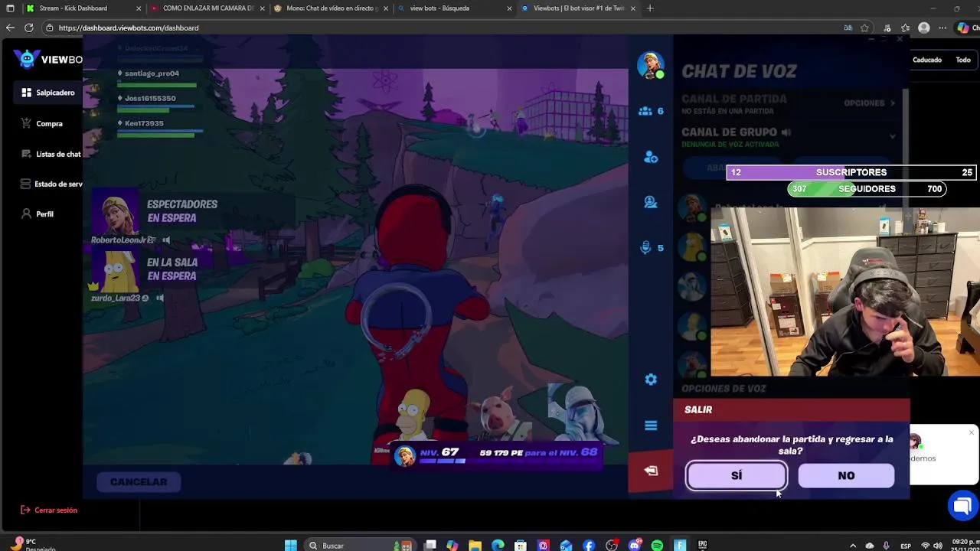980x551 pixels.
Task: Click the webcam overlay video
Action: [845, 291]
